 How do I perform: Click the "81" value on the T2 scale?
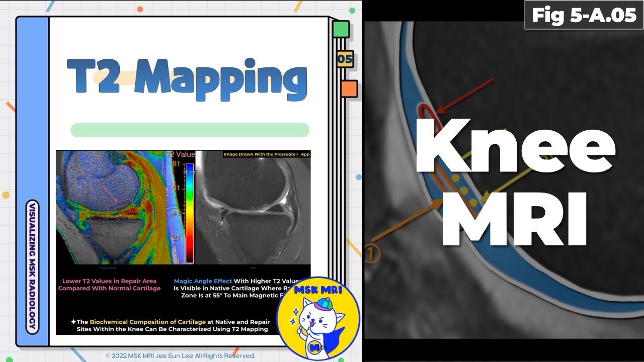(177, 164)
